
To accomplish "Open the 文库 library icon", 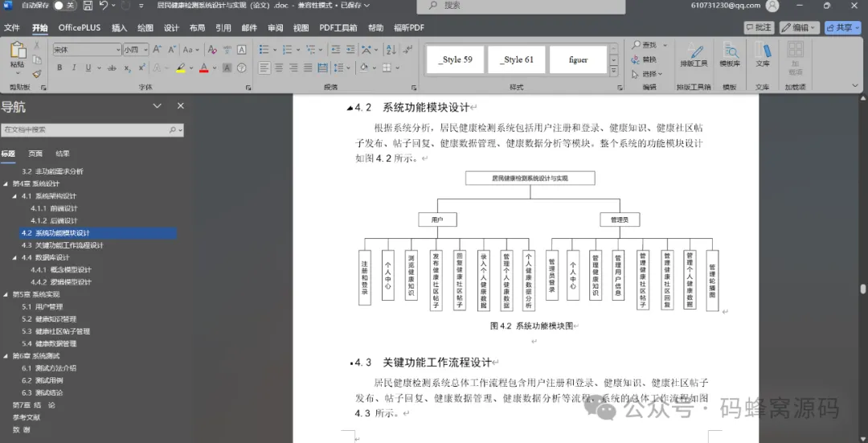I will [x=762, y=55].
